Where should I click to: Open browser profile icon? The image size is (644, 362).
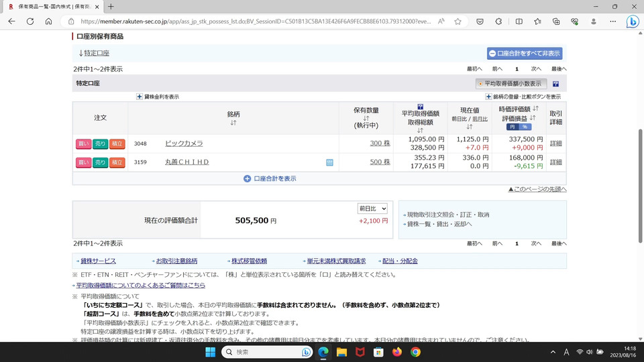pos(594,21)
